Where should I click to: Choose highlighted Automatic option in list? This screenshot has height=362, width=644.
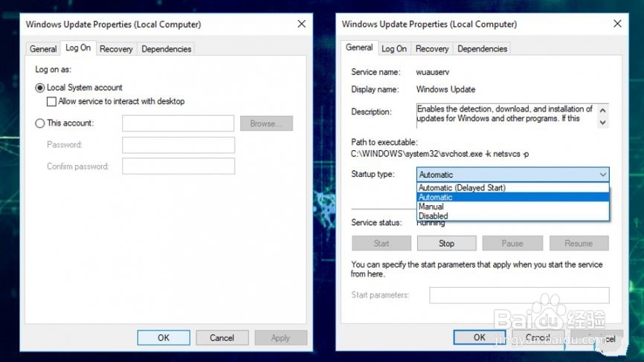[x=512, y=197]
